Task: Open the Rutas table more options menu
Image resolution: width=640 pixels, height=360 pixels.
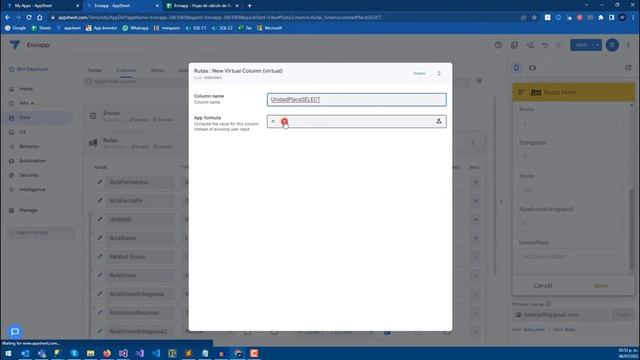Action: click(x=473, y=143)
